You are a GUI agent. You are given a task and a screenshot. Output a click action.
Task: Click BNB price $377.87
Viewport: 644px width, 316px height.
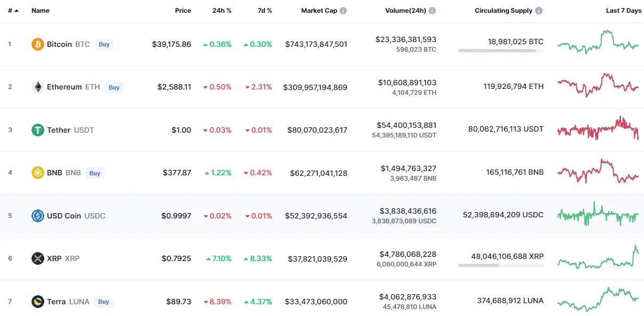coord(177,173)
